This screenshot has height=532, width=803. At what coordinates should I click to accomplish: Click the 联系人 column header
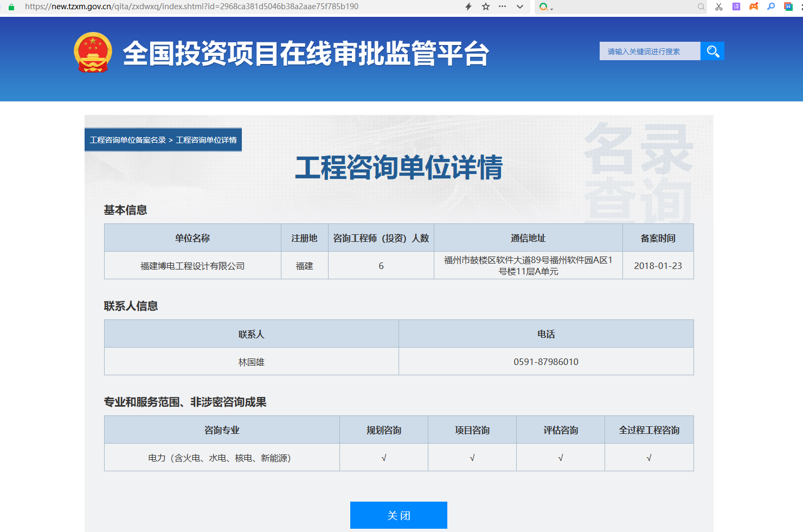click(252, 334)
